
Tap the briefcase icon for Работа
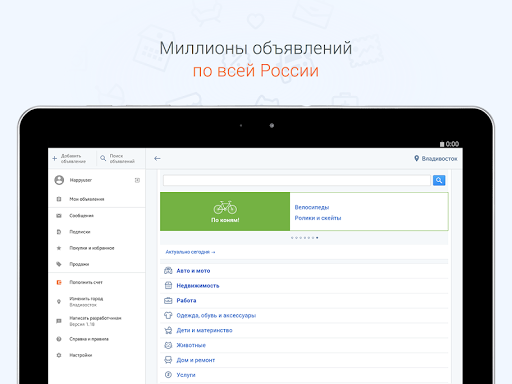tap(168, 301)
